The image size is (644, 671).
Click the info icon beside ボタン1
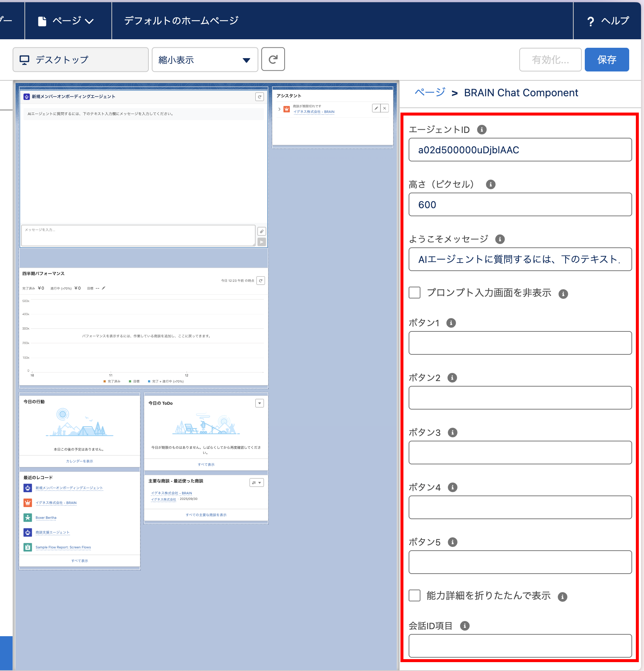pos(451,323)
